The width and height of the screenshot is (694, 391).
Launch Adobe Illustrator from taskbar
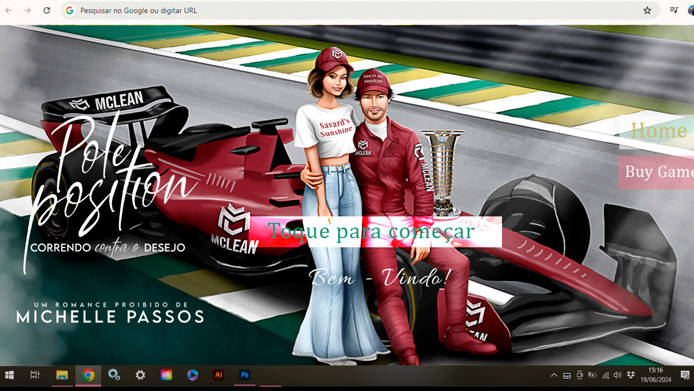point(218,375)
